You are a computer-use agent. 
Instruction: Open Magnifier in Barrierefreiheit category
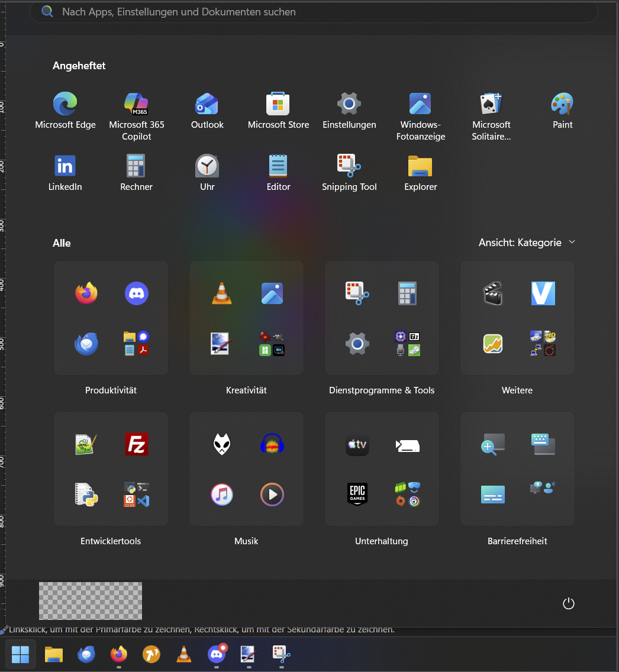pos(492,444)
